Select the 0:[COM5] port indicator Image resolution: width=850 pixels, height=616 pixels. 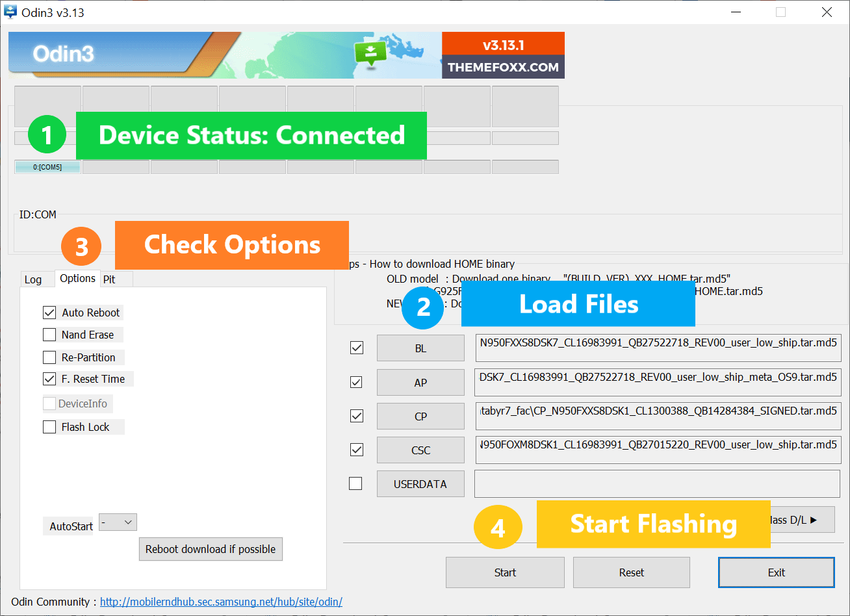47,167
